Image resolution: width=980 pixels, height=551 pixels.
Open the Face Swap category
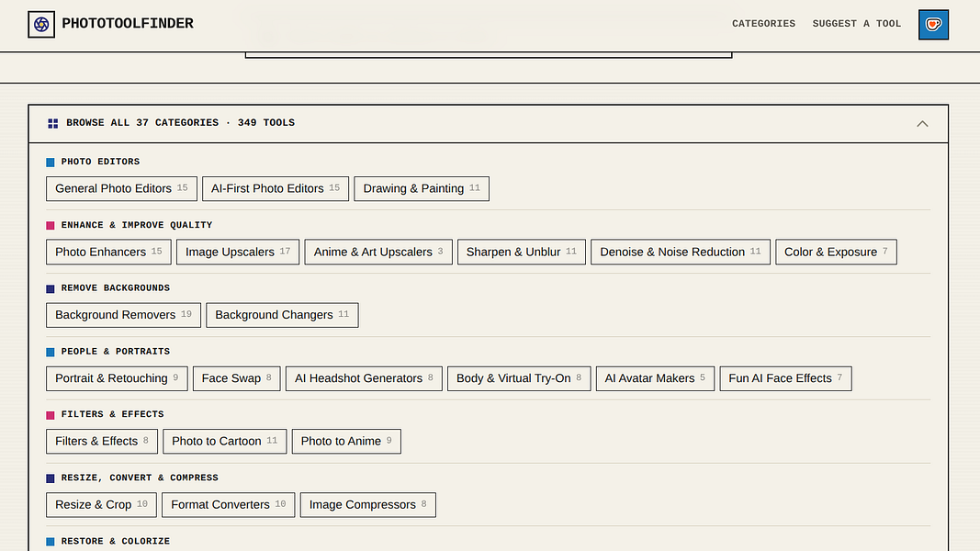(237, 378)
